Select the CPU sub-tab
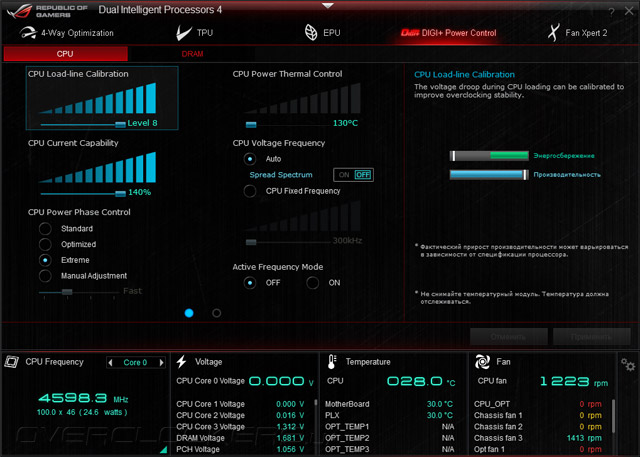The height and width of the screenshot is (457, 640). [x=65, y=54]
